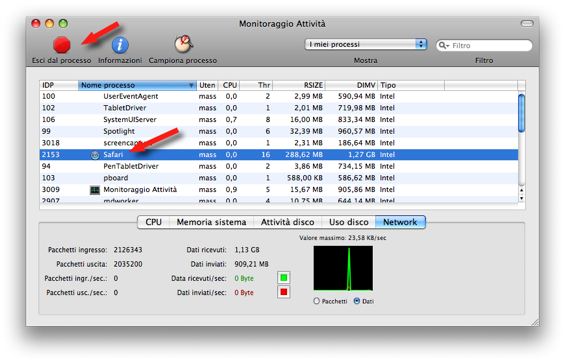
Task: Click the red data sent color swatch
Action: (x=284, y=292)
